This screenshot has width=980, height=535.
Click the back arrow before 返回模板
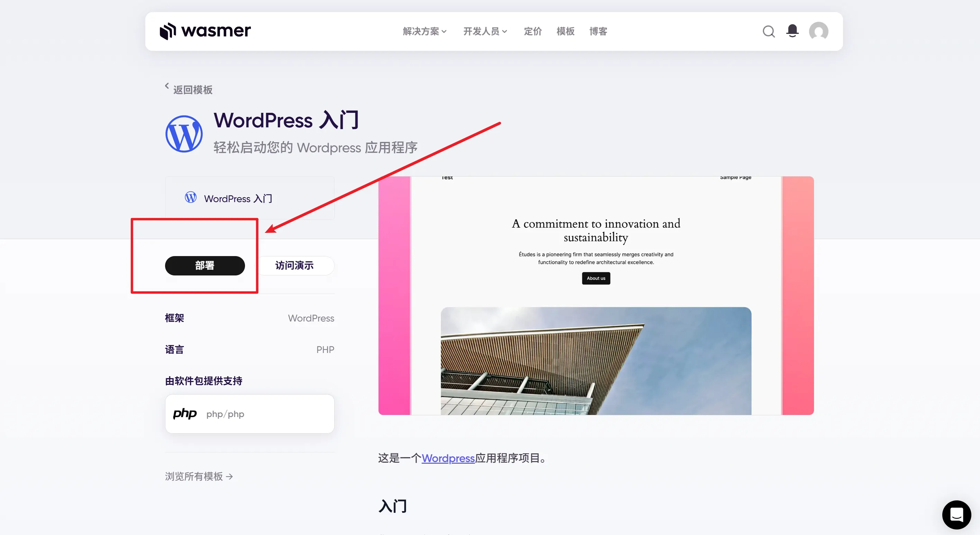[x=167, y=86]
